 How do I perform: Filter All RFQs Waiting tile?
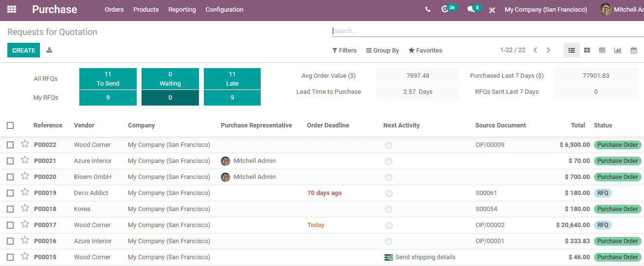[170, 79]
